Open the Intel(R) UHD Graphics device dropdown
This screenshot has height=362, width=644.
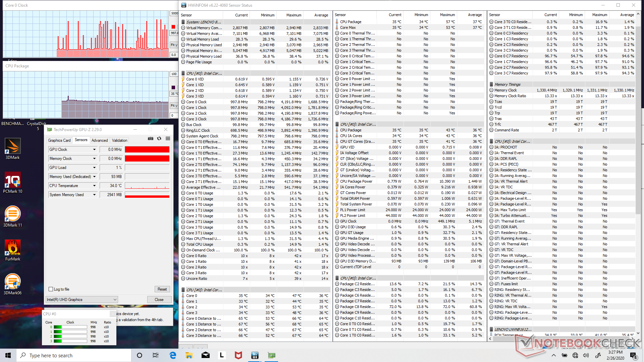[x=82, y=300]
